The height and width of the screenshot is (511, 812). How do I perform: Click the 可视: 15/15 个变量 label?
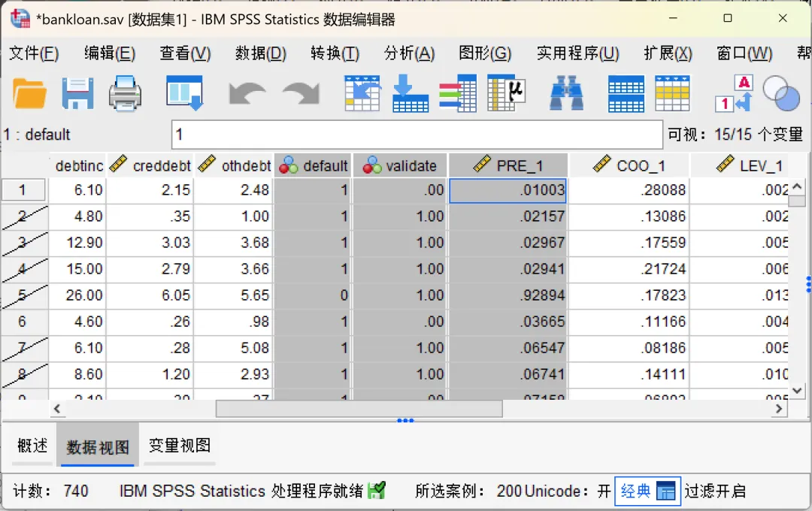(x=735, y=135)
